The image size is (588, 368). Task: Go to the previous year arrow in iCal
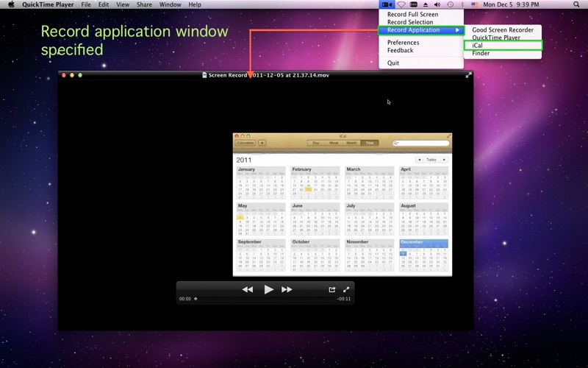419,160
